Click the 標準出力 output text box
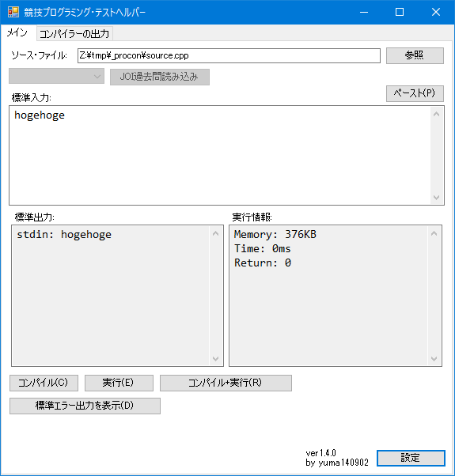The image size is (455, 476). (117, 296)
